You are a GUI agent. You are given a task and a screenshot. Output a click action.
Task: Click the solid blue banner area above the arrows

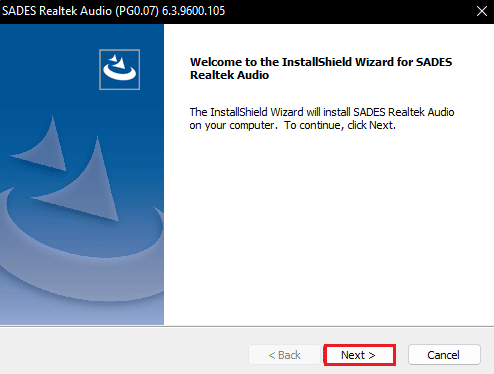click(x=50, y=67)
